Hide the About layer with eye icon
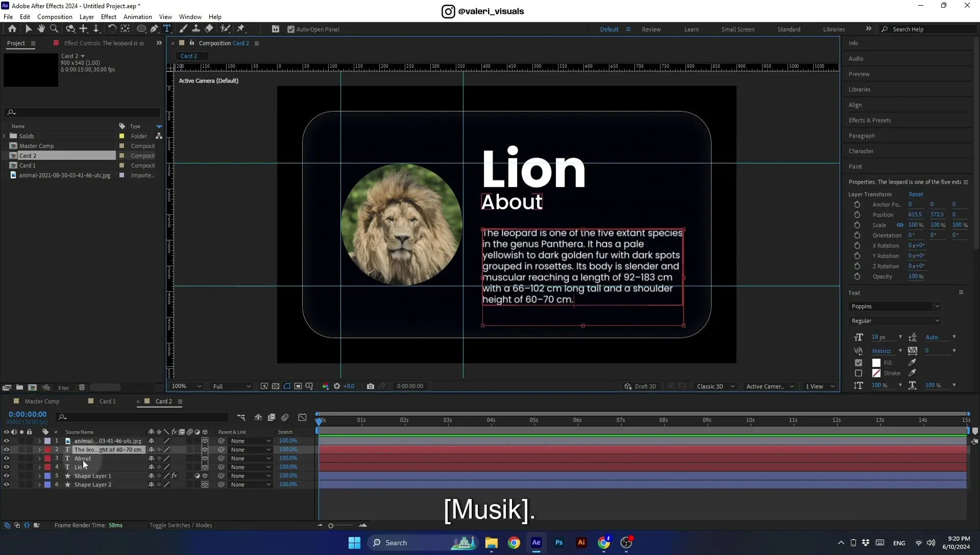Screen dimensions: 980x555 [6, 459]
